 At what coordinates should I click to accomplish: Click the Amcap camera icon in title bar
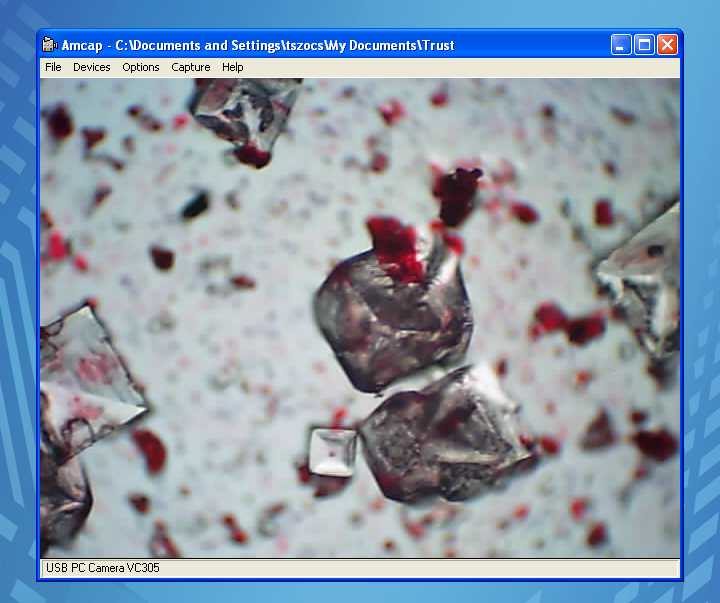click(49, 45)
